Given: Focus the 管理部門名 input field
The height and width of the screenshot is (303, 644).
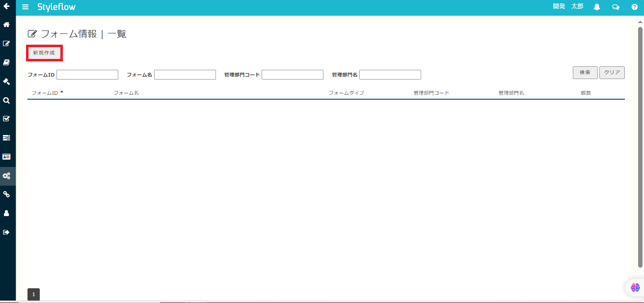Looking at the screenshot, I should pyautogui.click(x=390, y=75).
